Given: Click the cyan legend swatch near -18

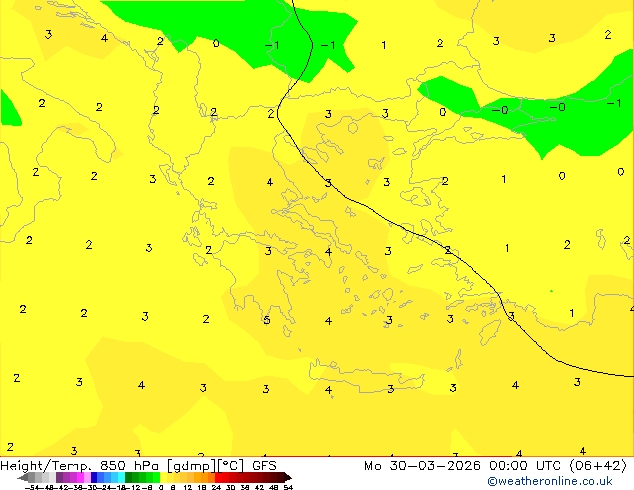Looking at the screenshot, I should [122, 477].
